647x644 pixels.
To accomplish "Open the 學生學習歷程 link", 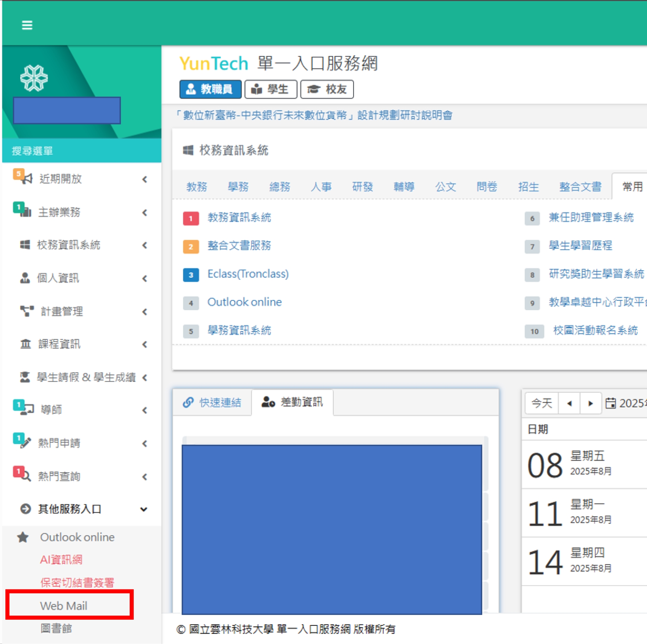I will pyautogui.click(x=580, y=246).
